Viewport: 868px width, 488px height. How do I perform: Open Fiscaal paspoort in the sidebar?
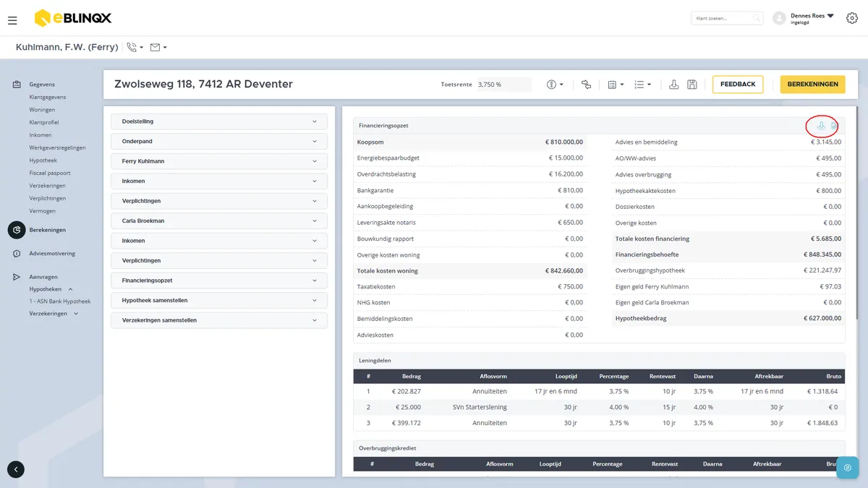coord(50,173)
